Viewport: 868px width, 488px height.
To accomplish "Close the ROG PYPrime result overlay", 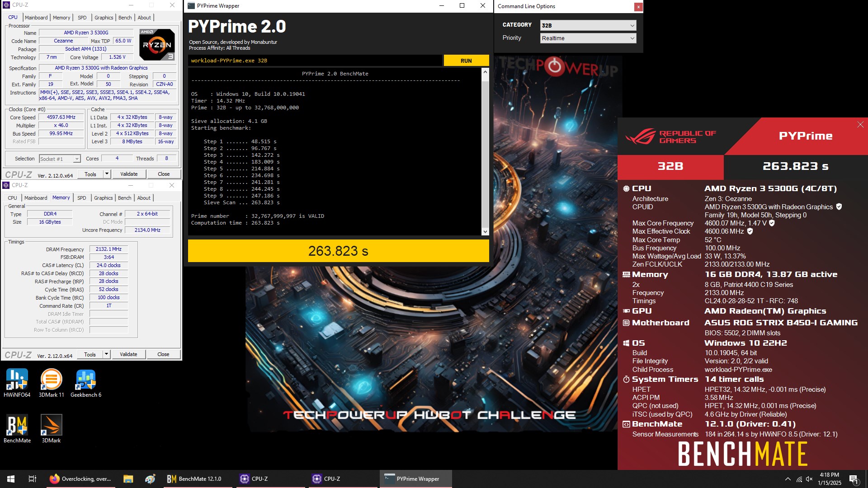I will (860, 125).
